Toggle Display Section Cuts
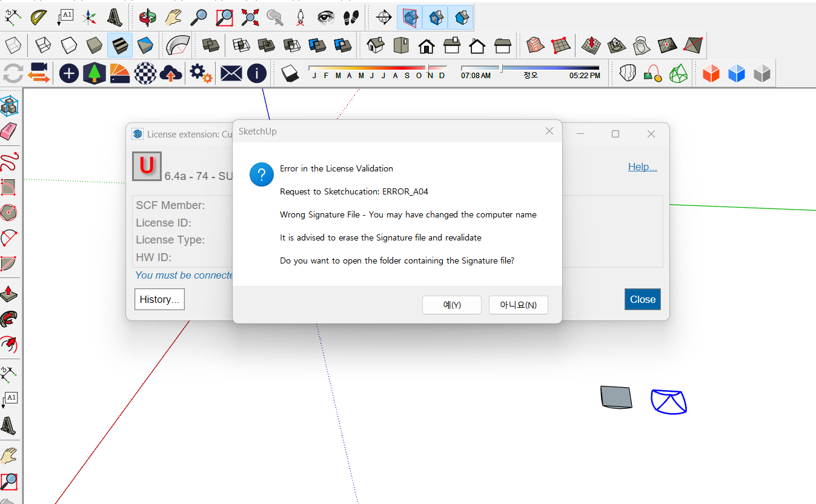 click(x=435, y=17)
